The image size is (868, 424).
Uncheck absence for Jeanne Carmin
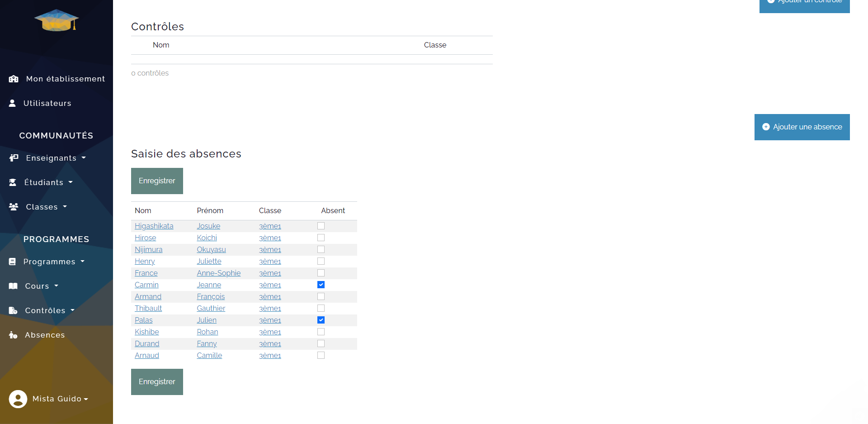coord(321,285)
